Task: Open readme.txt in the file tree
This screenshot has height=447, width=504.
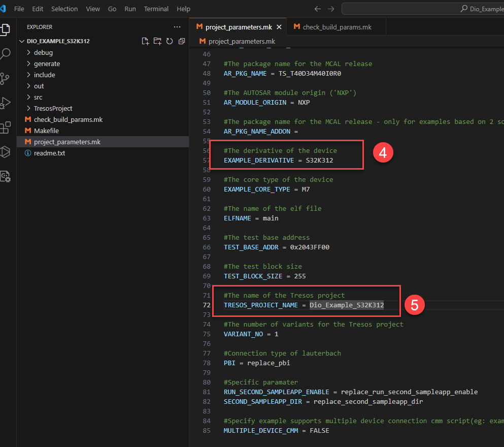Action: 49,153
